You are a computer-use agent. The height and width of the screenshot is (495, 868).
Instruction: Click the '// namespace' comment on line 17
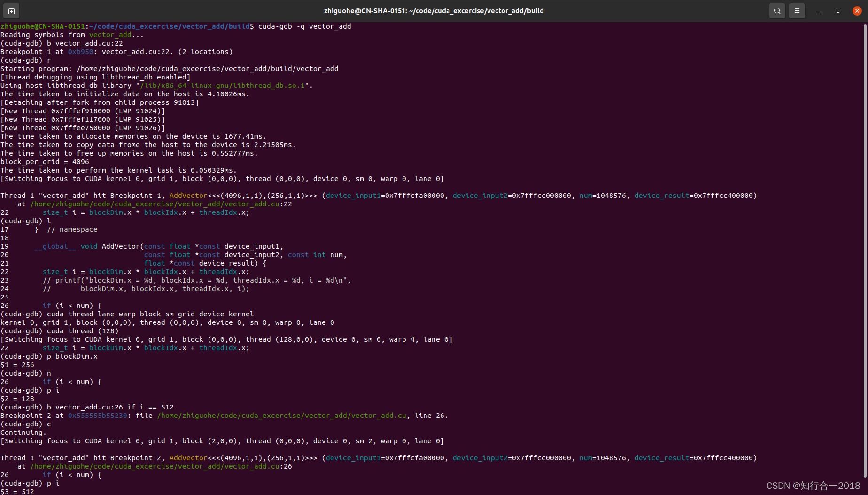pos(72,229)
